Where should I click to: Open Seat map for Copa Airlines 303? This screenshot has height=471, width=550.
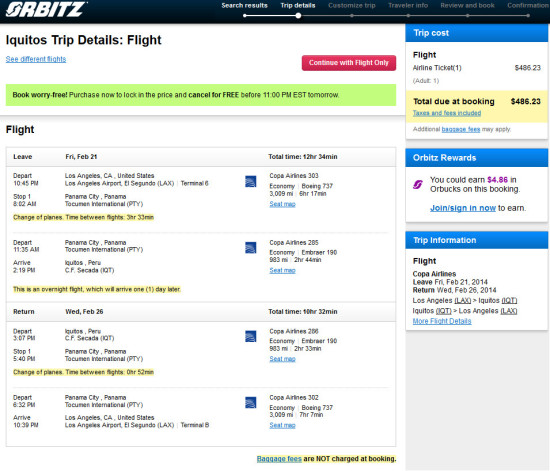pos(282,204)
